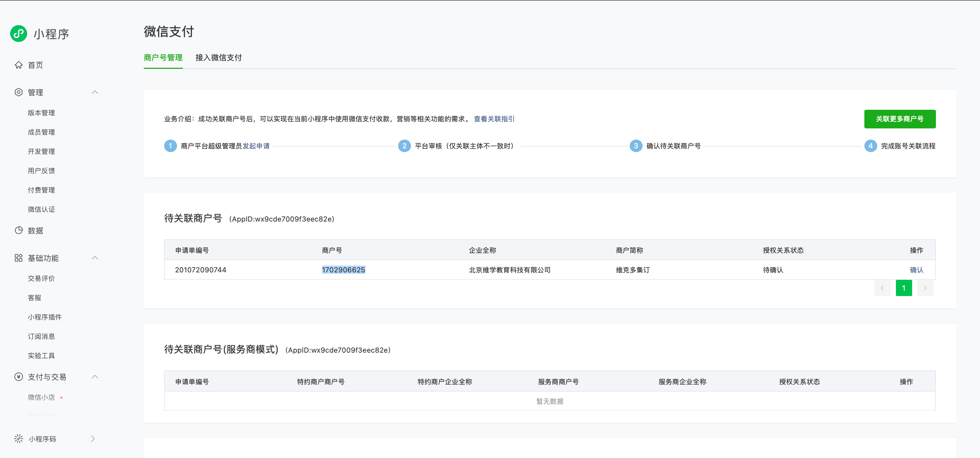
Task: Click step 4 完成账号关联流程 label
Action: click(x=908, y=146)
